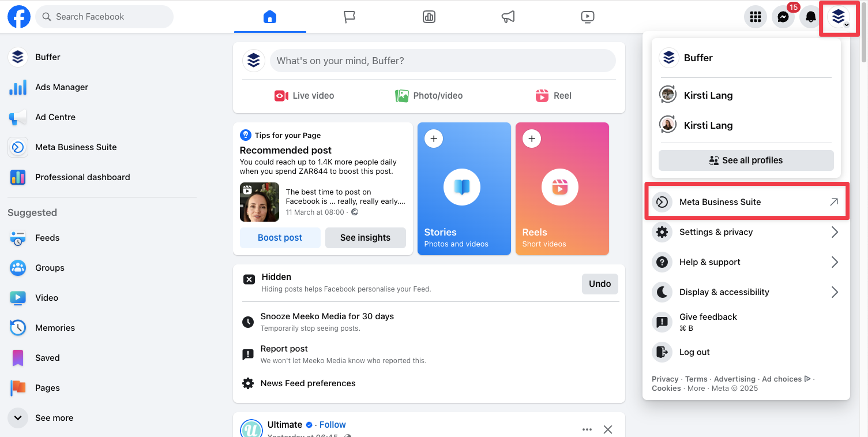Open the Groups section from the sidebar
The height and width of the screenshot is (437, 868).
[x=50, y=267]
